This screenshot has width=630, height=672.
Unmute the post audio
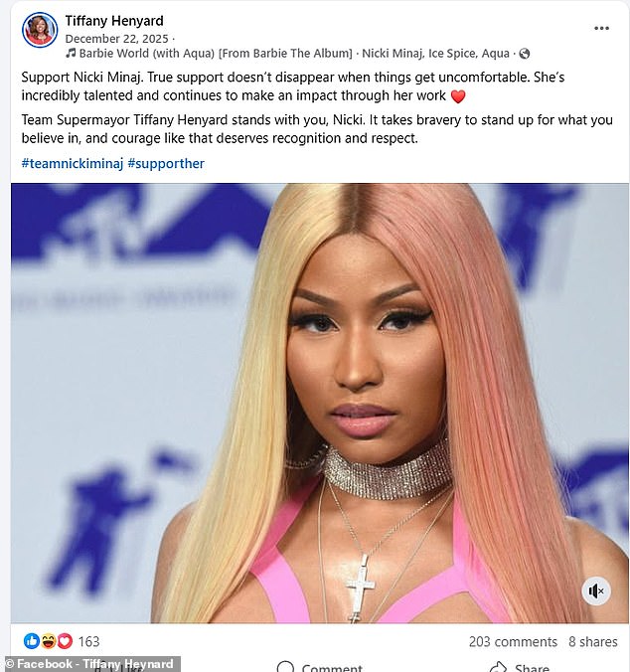tap(596, 591)
